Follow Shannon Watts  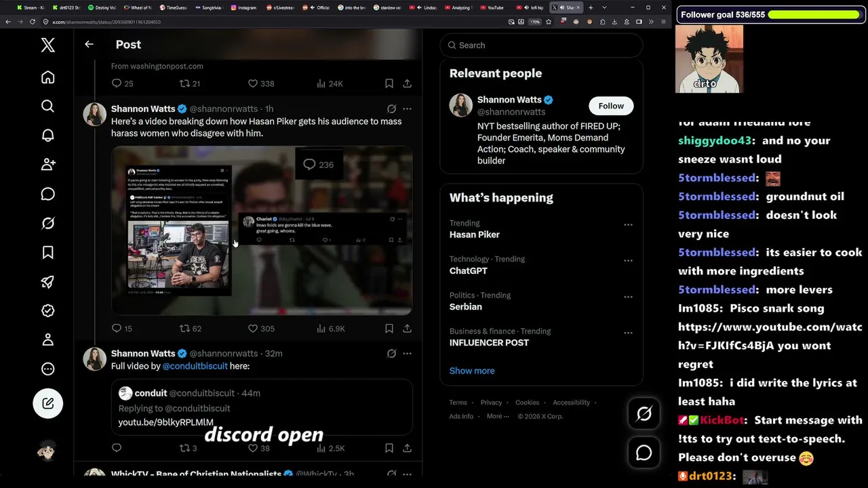pyautogui.click(x=611, y=106)
